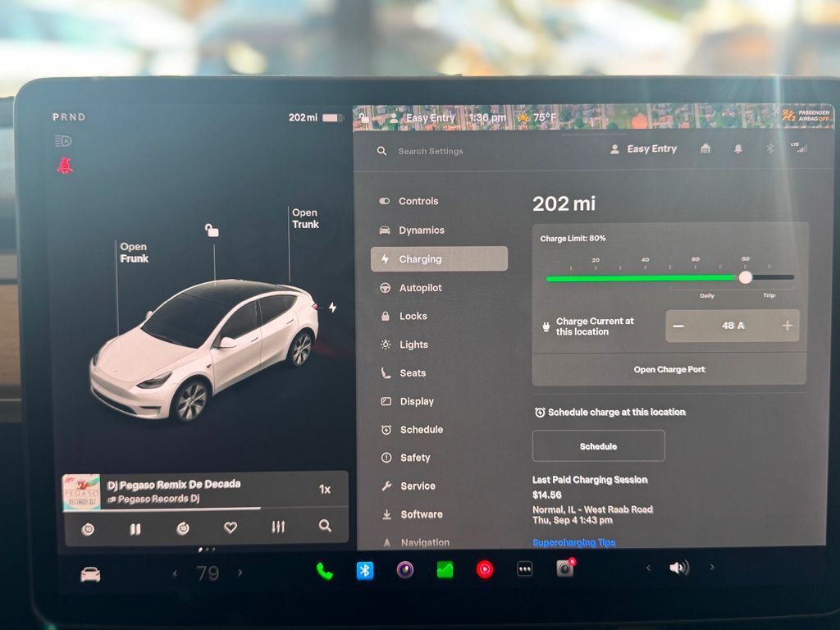Open the Schedule menu in sidebar
This screenshot has height=630, width=840.
pos(412,430)
